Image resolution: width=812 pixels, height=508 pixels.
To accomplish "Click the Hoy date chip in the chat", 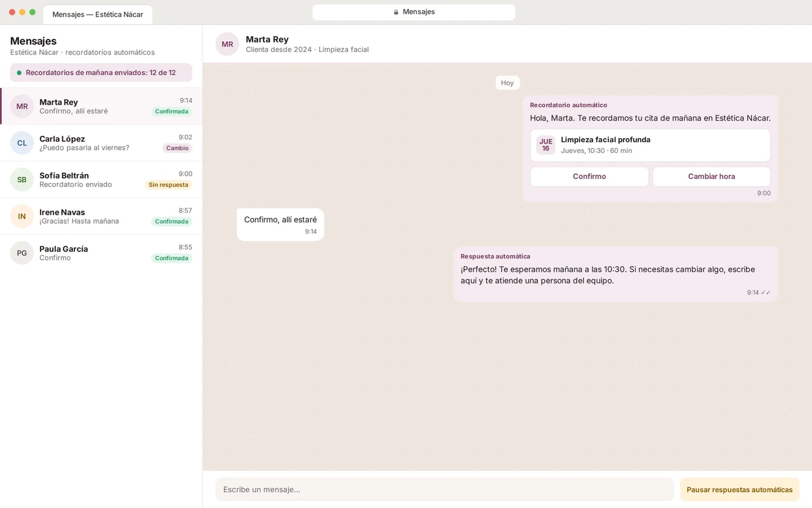I will (x=507, y=83).
